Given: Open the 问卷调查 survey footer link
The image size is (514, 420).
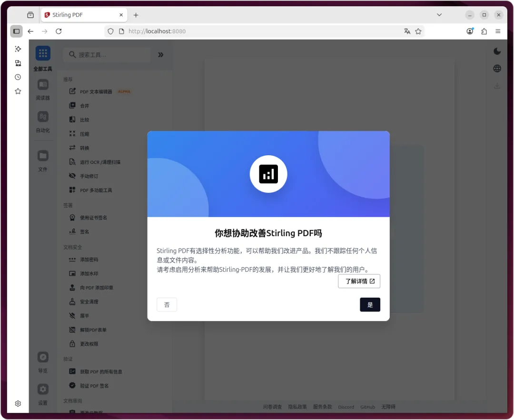Looking at the screenshot, I should click(272, 407).
